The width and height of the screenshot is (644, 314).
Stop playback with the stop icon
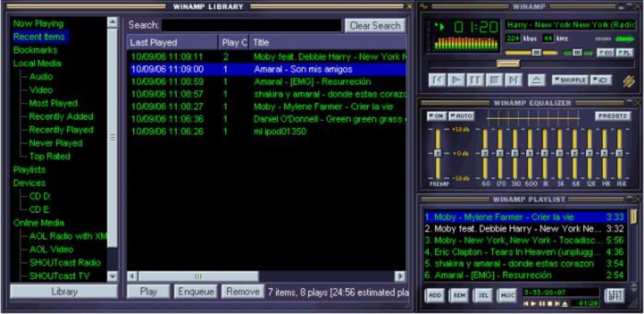click(x=494, y=79)
